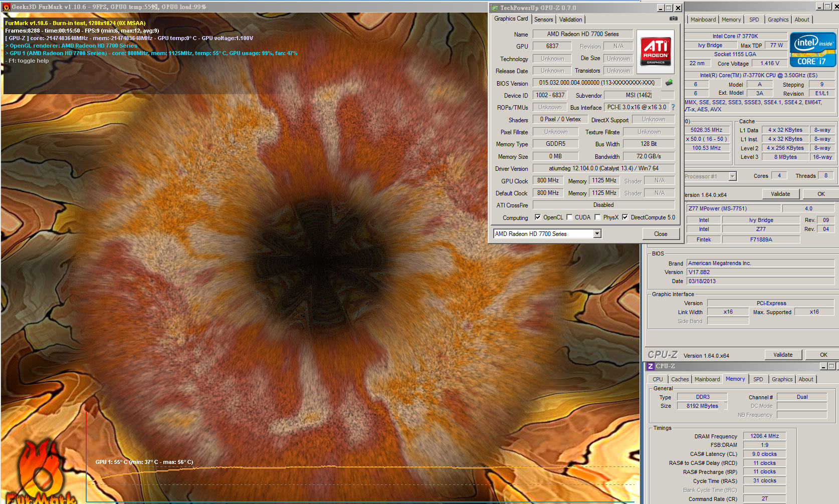Toggle the DirectCompute 5.0 checkbox
This screenshot has height=504, width=839.
point(625,217)
